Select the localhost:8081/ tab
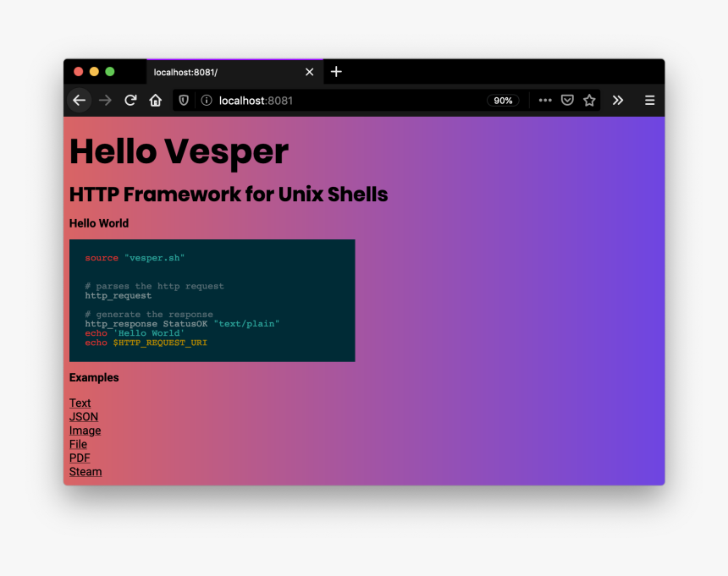 pos(235,72)
